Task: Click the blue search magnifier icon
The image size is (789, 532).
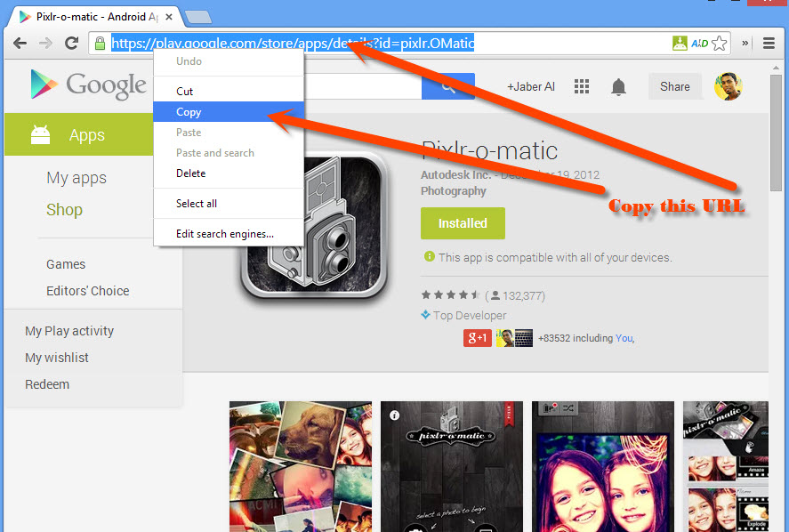Action: point(448,86)
